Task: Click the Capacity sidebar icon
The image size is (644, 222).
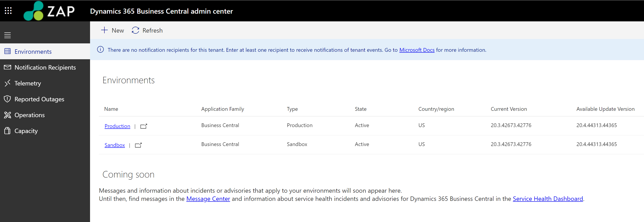Action: point(8,130)
